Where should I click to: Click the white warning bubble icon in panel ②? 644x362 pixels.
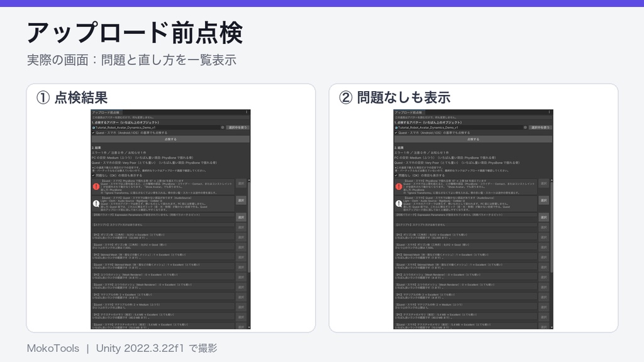pyautogui.click(x=399, y=203)
